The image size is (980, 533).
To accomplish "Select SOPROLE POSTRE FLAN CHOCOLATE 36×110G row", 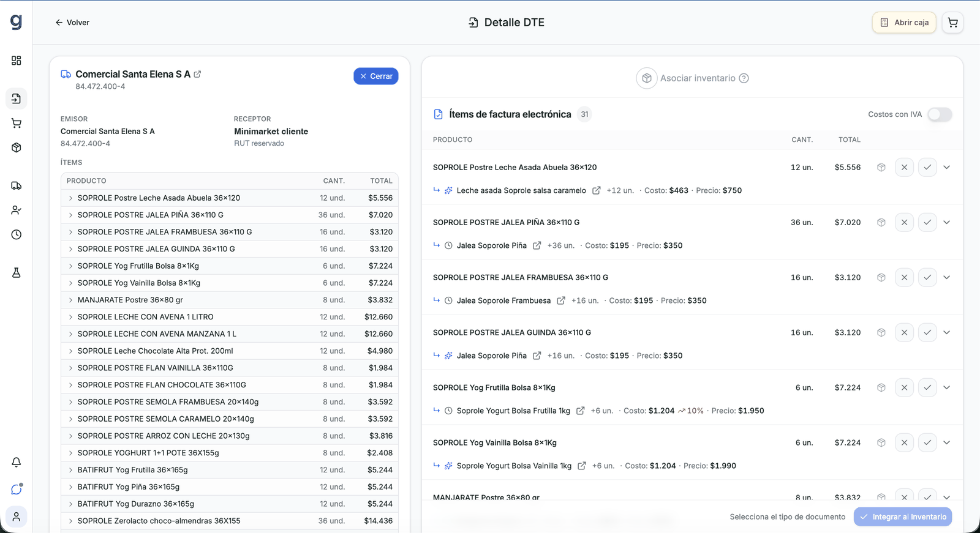I will point(230,386).
